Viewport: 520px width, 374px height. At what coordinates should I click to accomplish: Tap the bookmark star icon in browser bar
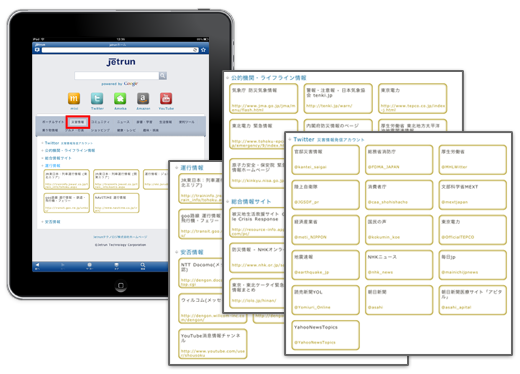click(203, 50)
